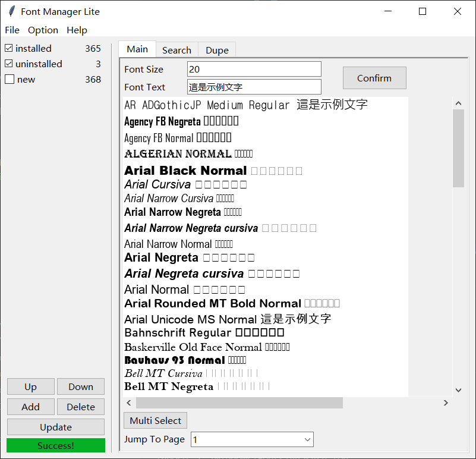Select Arial Negreta font row
This screenshot has width=476, height=459.
coord(190,257)
